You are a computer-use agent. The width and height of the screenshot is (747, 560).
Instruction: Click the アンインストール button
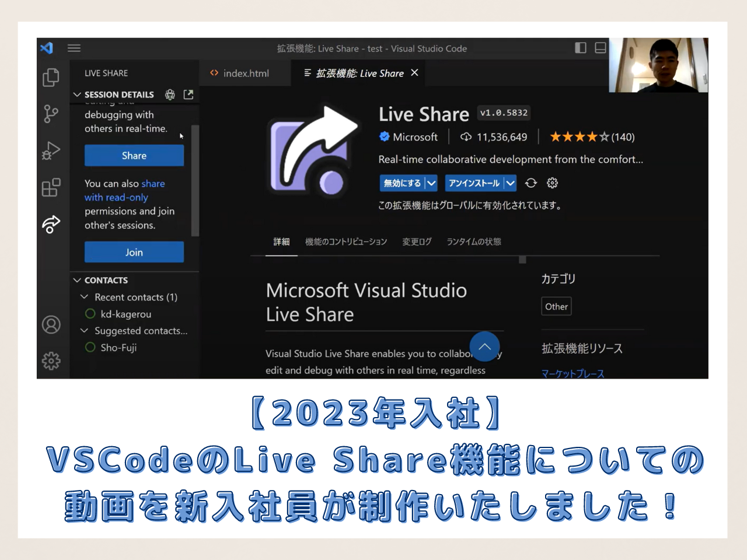point(474,183)
